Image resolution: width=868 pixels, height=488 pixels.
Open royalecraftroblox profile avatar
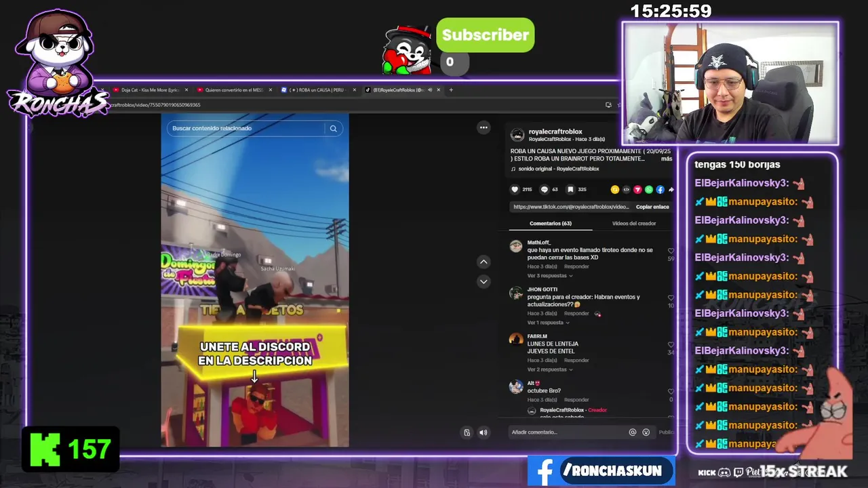pyautogui.click(x=517, y=135)
